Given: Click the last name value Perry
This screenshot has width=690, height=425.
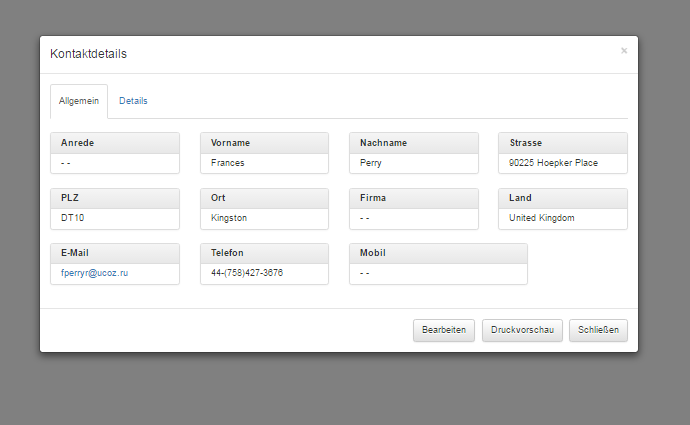Looking at the screenshot, I should coord(370,163).
